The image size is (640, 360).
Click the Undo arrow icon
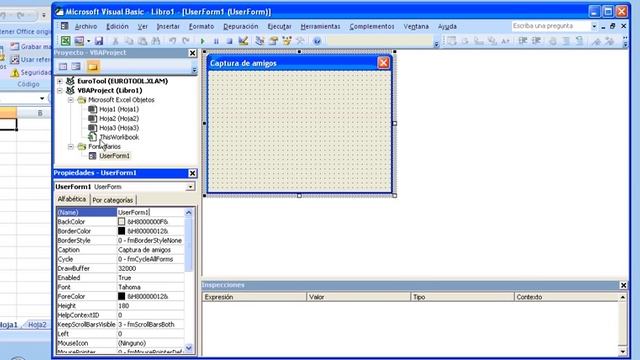(x=173, y=41)
